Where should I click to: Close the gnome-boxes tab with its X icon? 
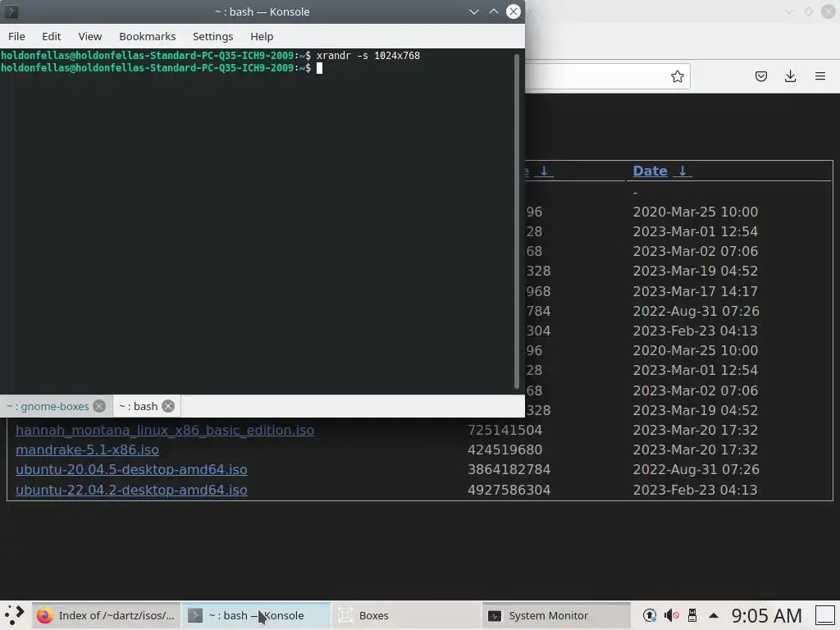point(99,406)
